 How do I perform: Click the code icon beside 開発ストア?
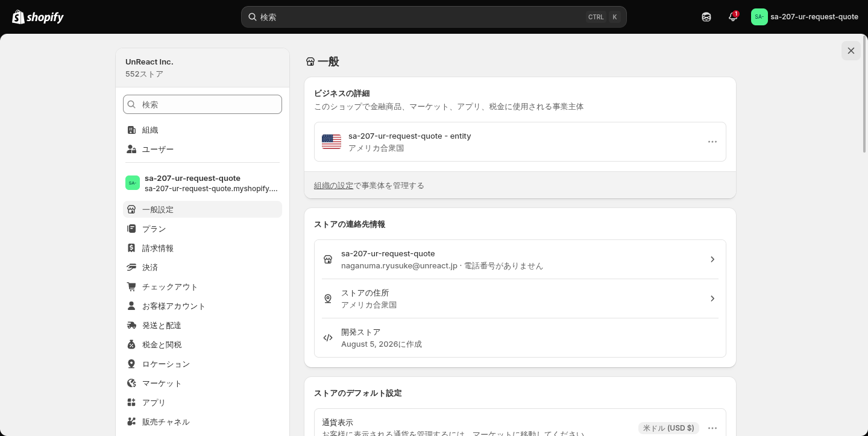click(328, 338)
